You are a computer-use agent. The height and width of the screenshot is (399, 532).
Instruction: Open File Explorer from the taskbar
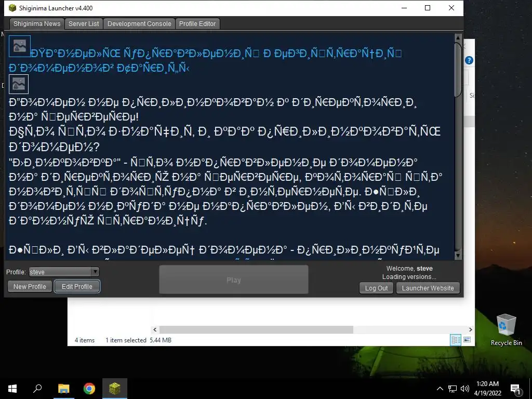(63, 389)
